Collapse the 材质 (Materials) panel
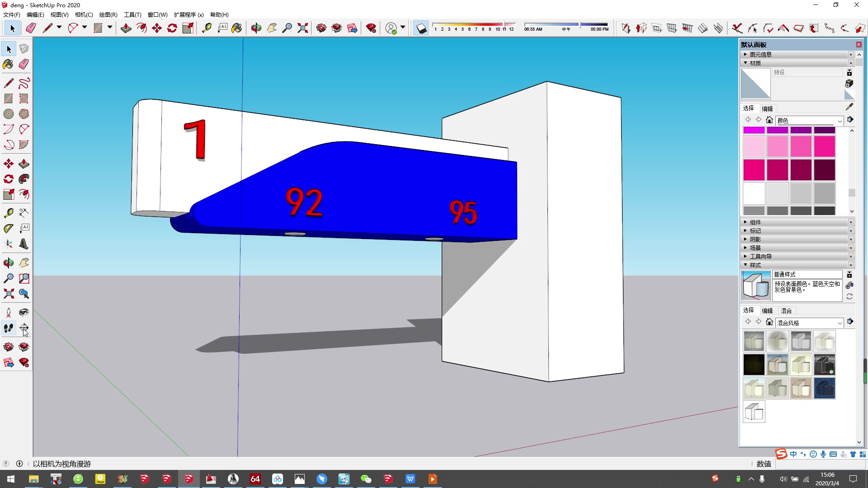 755,63
